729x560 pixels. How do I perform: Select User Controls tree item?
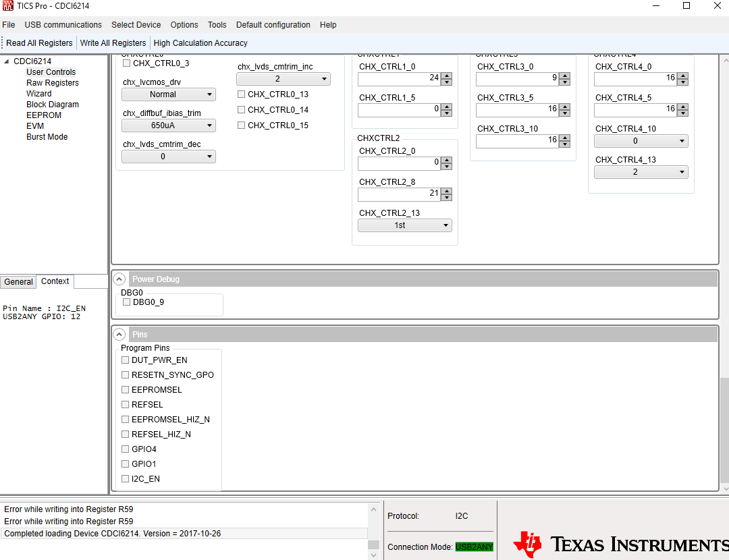click(51, 72)
